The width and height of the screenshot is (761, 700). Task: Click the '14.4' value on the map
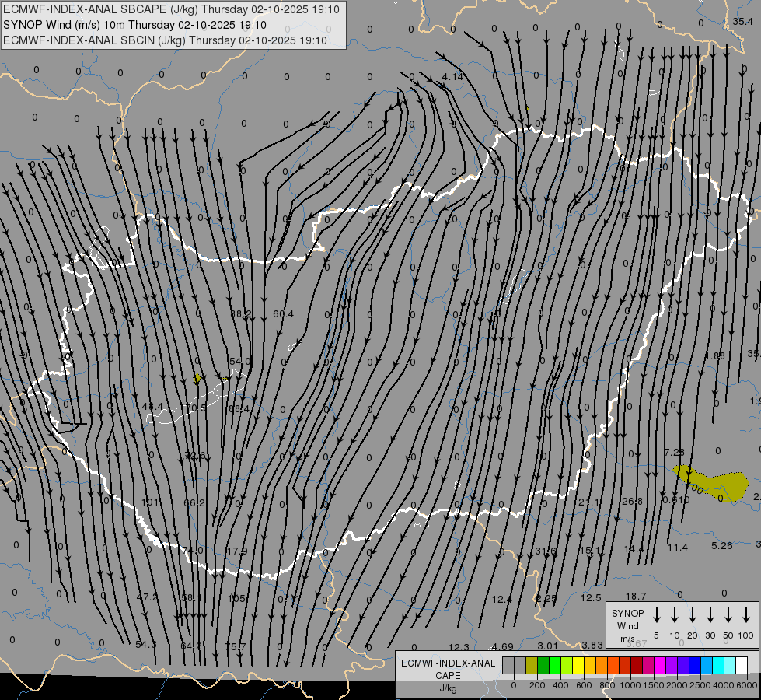[x=634, y=549]
